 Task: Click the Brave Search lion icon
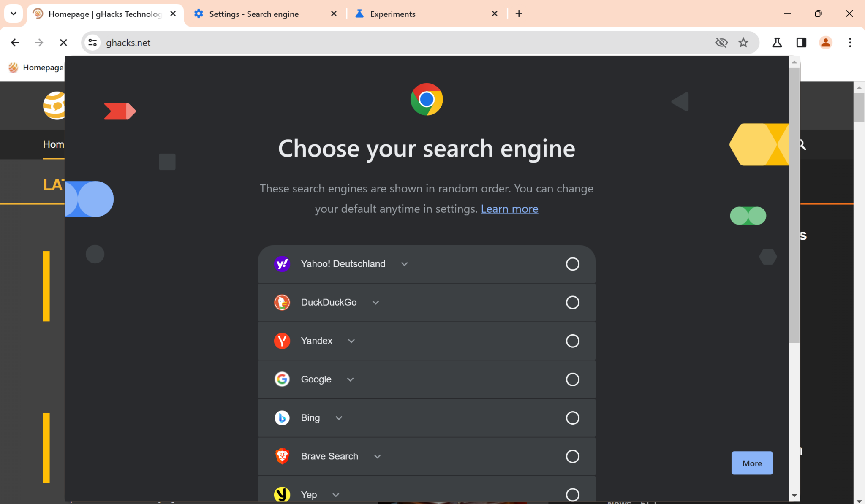(x=282, y=456)
